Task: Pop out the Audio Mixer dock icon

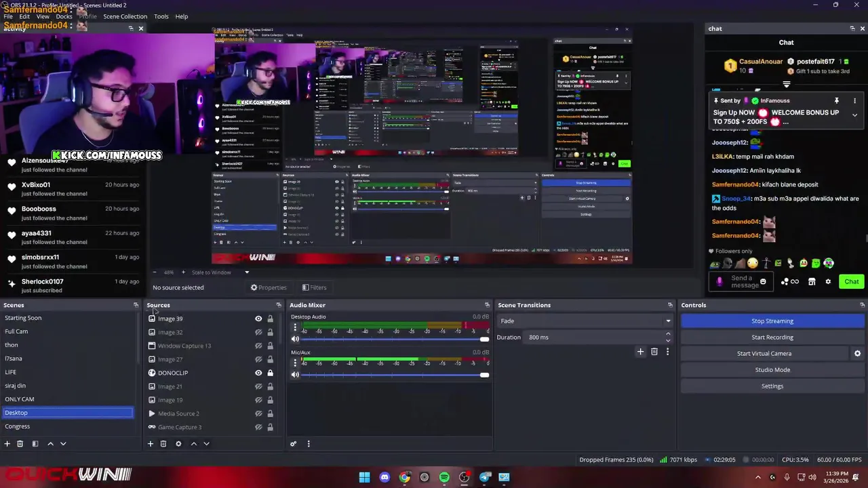Action: (487, 305)
